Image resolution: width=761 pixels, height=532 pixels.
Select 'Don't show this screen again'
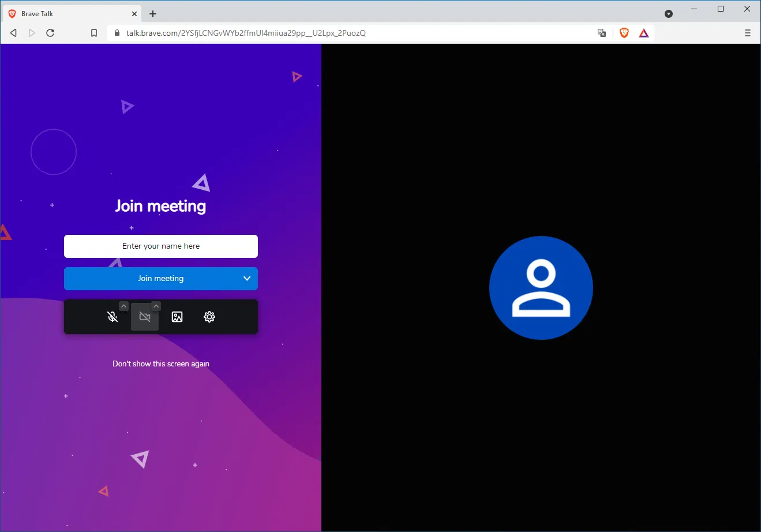point(161,364)
